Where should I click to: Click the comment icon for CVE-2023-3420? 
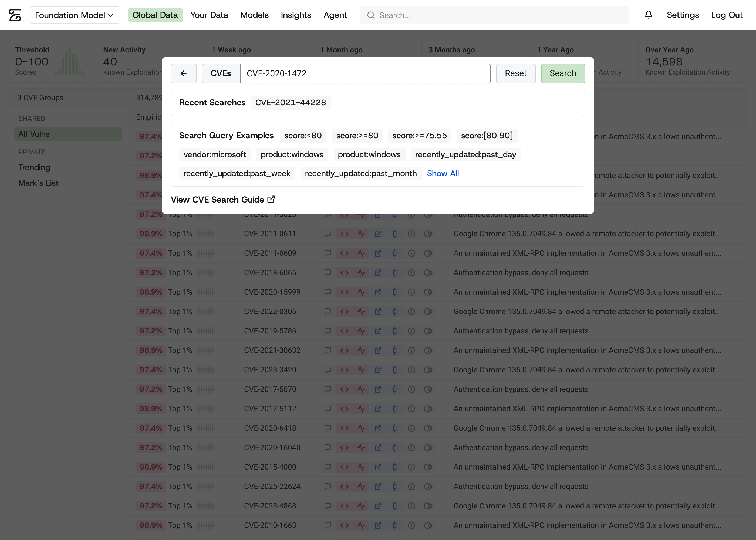[328, 370]
